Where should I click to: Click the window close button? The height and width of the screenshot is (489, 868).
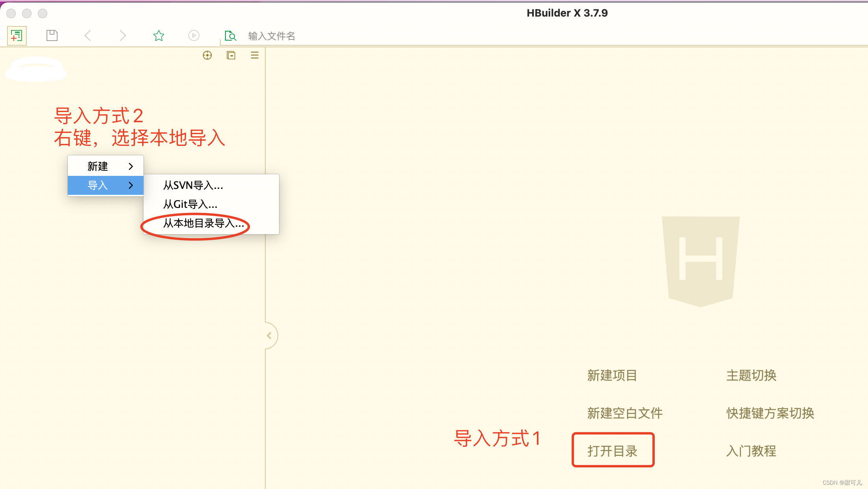[x=11, y=13]
